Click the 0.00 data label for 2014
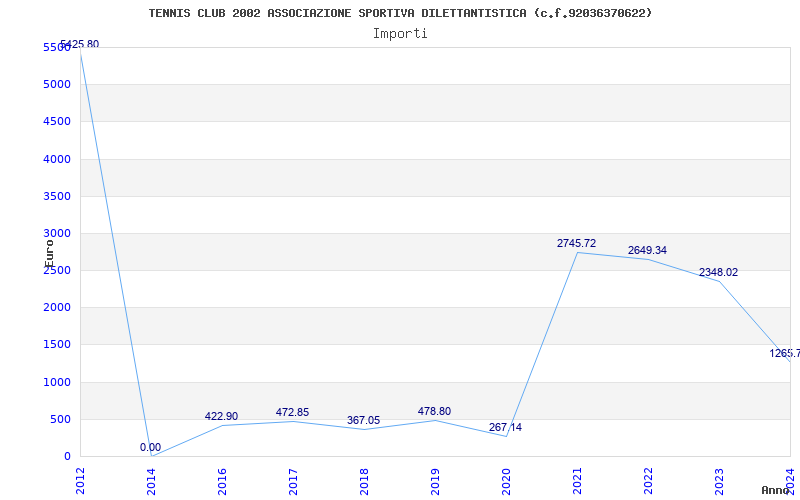 (x=151, y=447)
